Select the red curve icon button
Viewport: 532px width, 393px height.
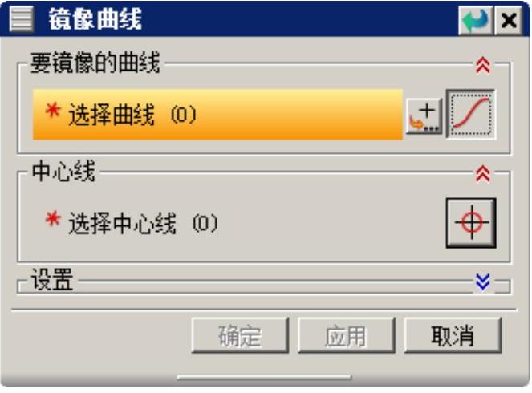click(x=470, y=114)
